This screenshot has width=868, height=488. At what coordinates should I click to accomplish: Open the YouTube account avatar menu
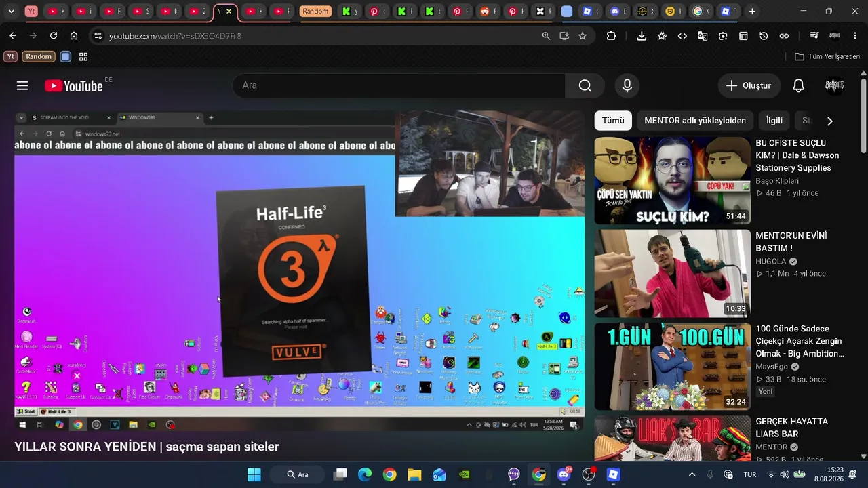[x=834, y=85]
